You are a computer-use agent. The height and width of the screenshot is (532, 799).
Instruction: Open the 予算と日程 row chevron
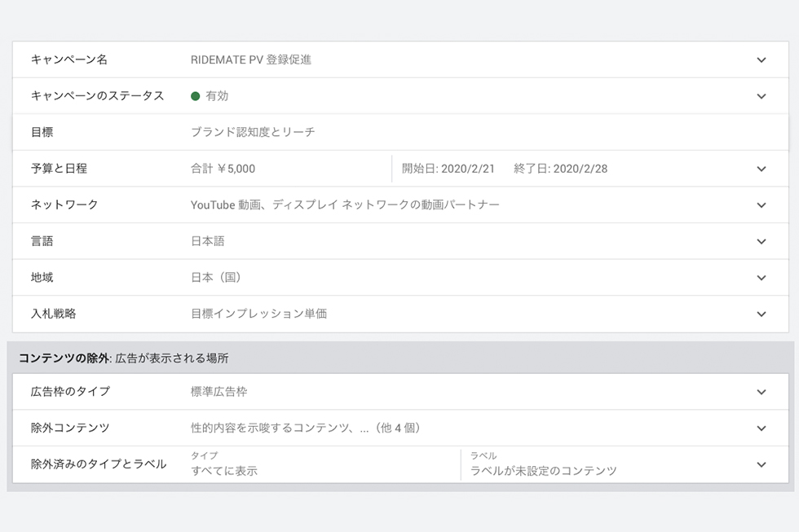761,169
